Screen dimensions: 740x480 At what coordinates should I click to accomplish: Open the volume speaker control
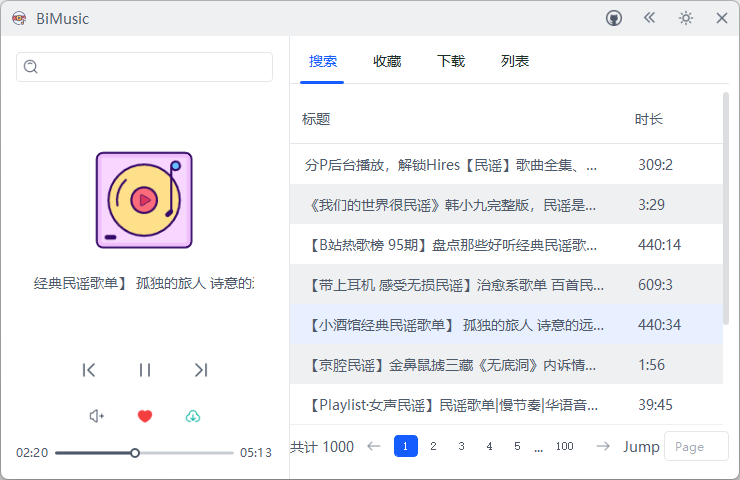97,416
